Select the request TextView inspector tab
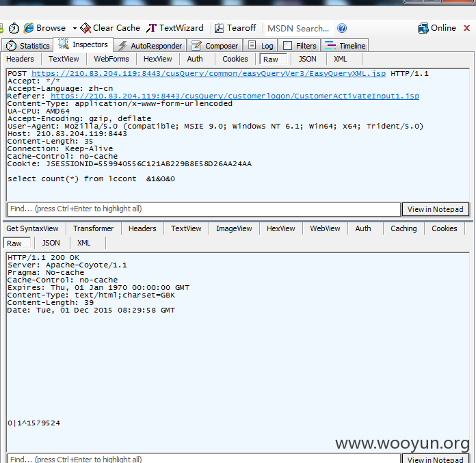476x463 pixels. pos(64,59)
